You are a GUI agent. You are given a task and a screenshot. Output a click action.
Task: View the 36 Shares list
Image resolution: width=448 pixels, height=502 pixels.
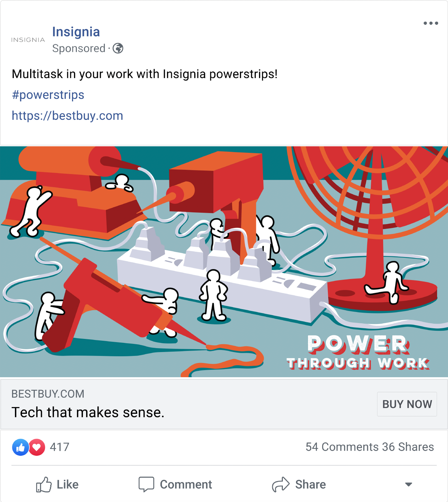click(408, 447)
